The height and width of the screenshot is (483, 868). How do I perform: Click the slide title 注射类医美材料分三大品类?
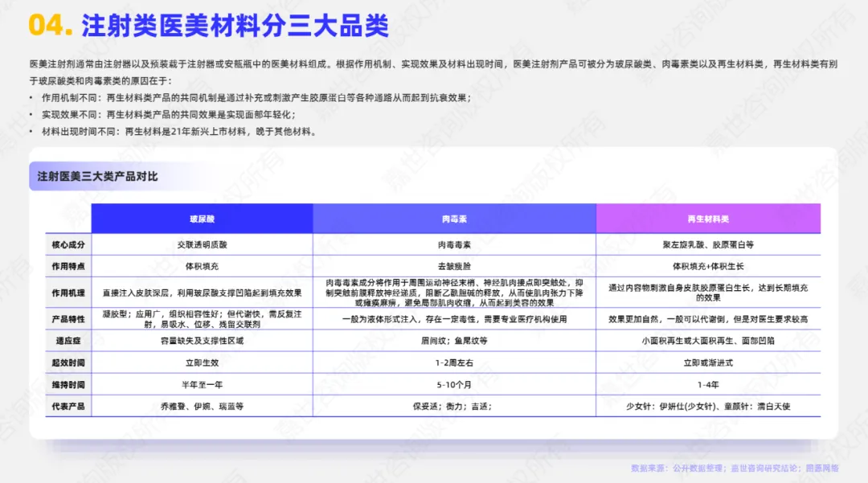point(235,26)
